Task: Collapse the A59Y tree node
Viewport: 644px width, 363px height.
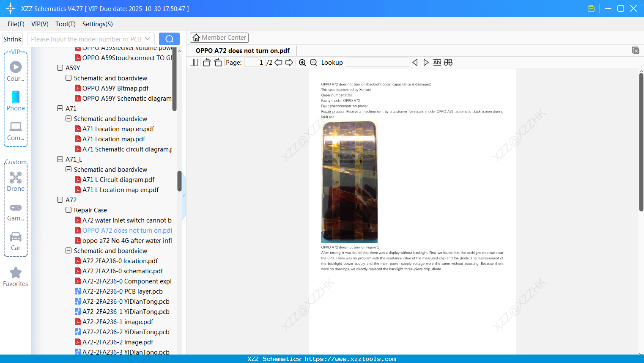Action: pos(60,68)
